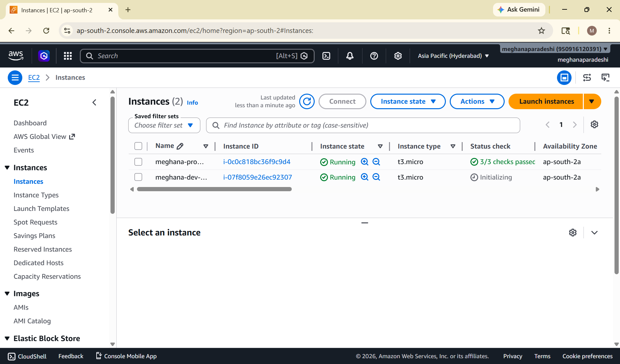Go to Events in the sidebar
The image size is (620, 364).
click(x=24, y=150)
